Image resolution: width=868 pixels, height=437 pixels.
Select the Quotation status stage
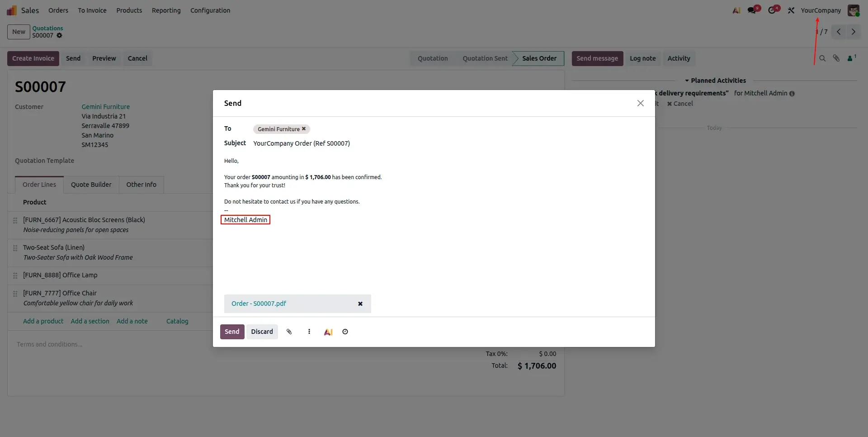[433, 58]
